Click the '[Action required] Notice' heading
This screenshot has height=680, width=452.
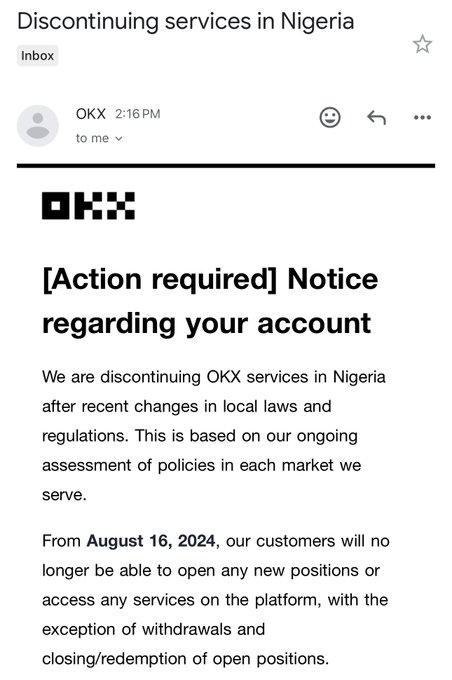coord(210,279)
